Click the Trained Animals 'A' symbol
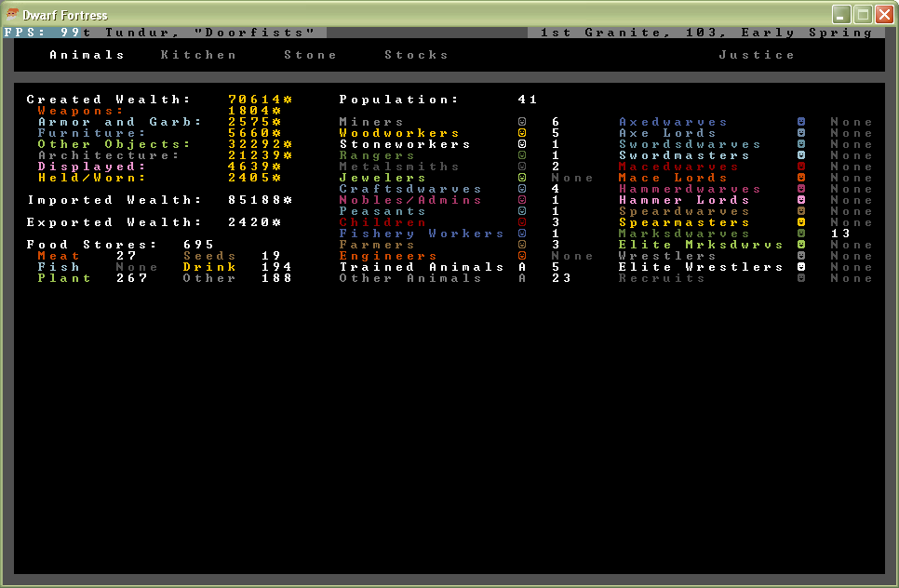 click(x=522, y=267)
